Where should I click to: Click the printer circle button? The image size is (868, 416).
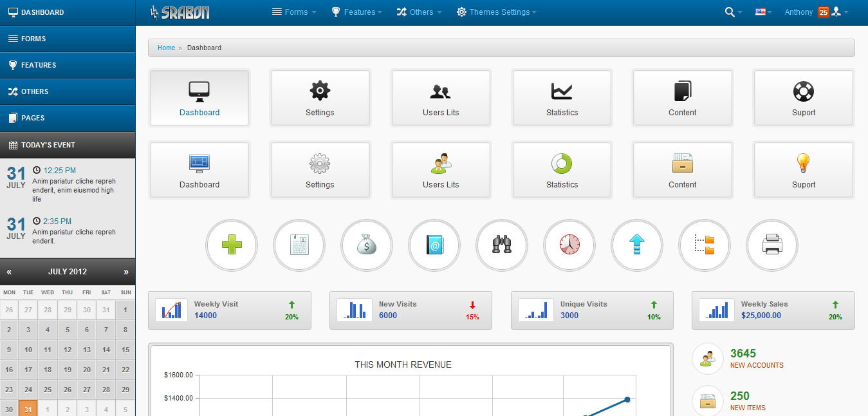tap(772, 245)
